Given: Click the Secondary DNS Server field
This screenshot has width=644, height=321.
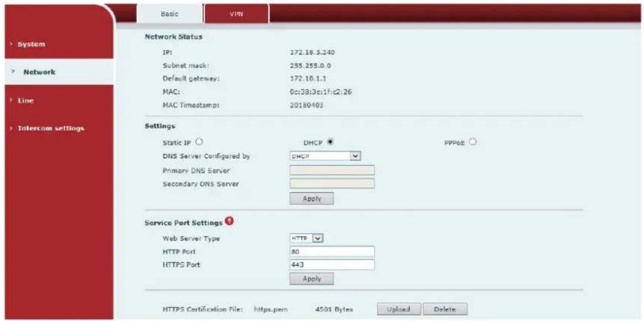Looking at the screenshot, I should click(332, 184).
